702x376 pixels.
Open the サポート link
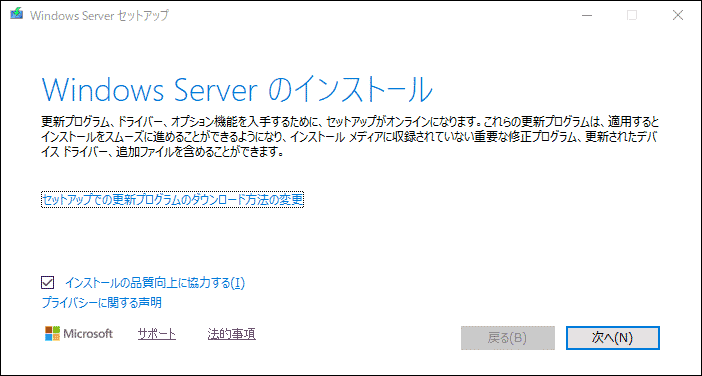point(157,333)
